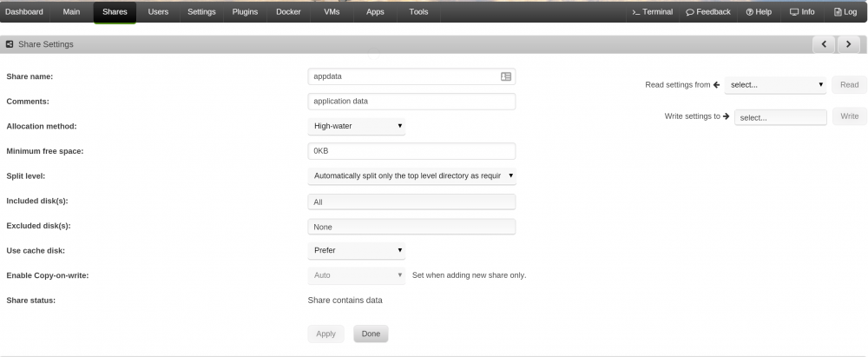868x357 pixels.
Task: Open the Included disk(s) selector
Action: click(x=411, y=202)
